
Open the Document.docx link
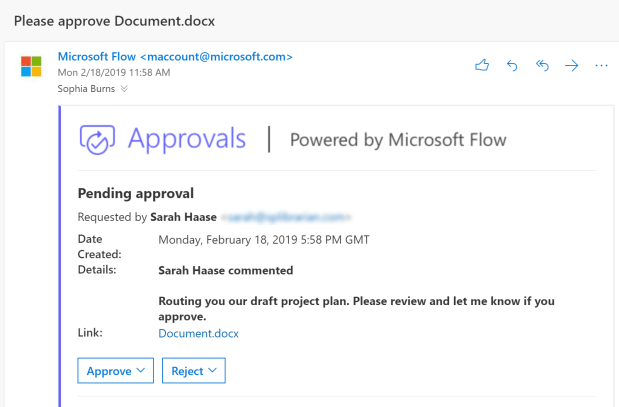tap(198, 334)
